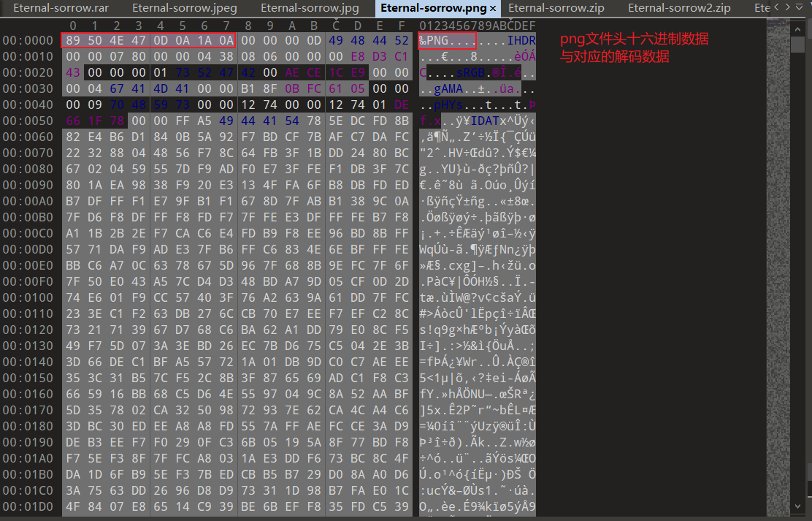This screenshot has height=521, width=812.
Task: Click the vertical scrollbar down arrow
Action: [797, 506]
